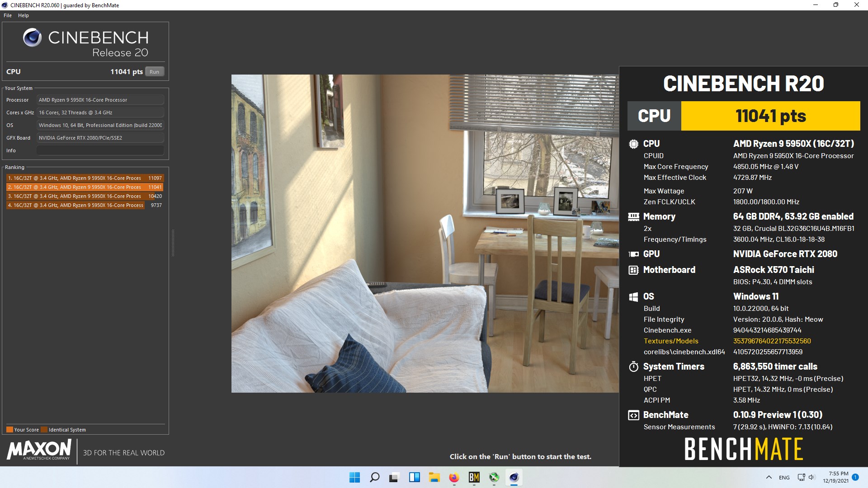
Task: Open Task View on the taskbar
Action: pyautogui.click(x=395, y=477)
